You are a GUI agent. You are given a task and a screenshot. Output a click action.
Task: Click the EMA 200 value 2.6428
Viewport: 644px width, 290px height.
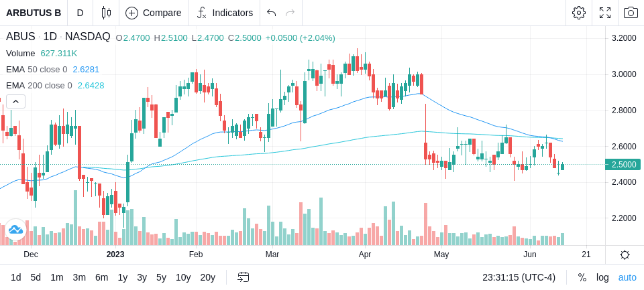91,85
